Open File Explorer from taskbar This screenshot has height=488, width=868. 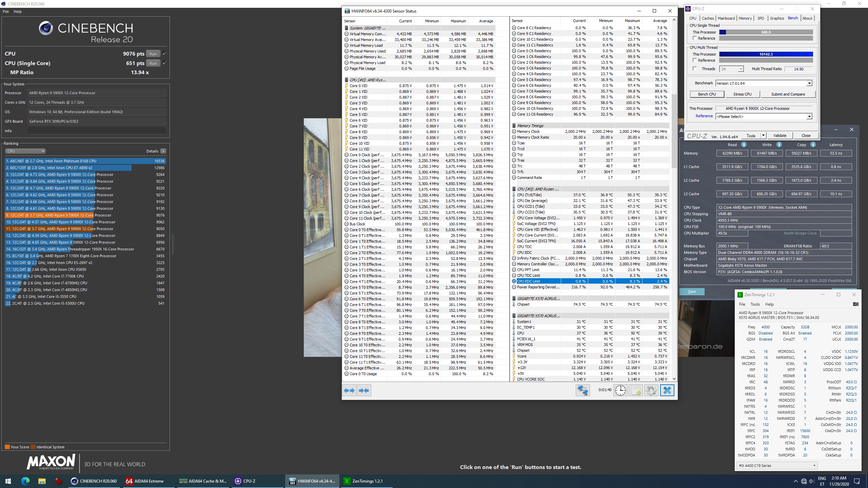tap(42, 481)
